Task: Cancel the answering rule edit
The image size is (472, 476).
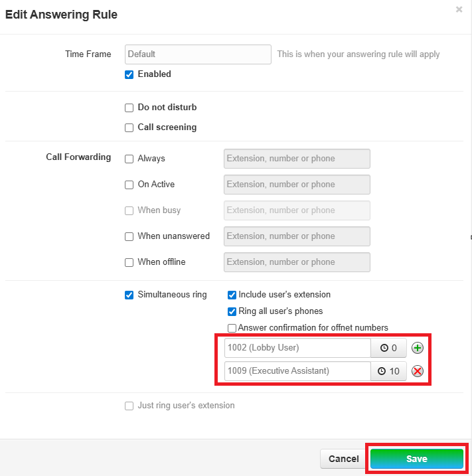Action: (343, 459)
